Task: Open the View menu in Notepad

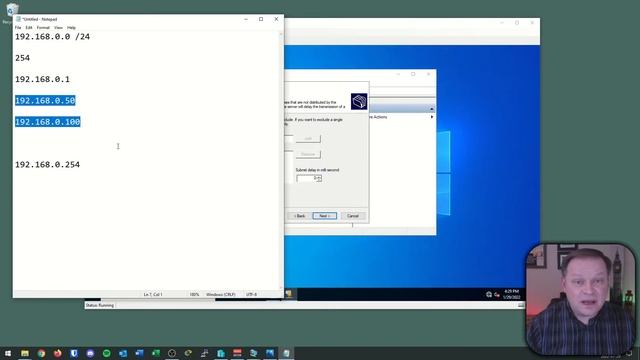Action: (x=58, y=28)
